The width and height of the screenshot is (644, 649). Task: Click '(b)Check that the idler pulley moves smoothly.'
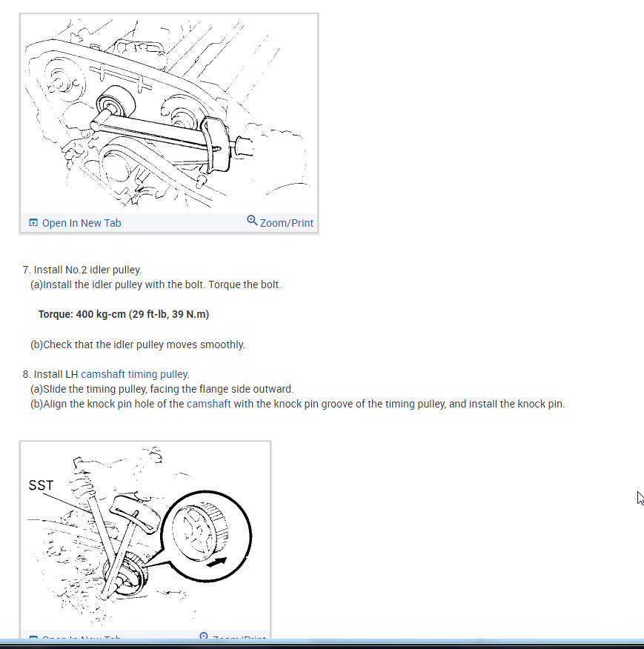[x=138, y=345]
